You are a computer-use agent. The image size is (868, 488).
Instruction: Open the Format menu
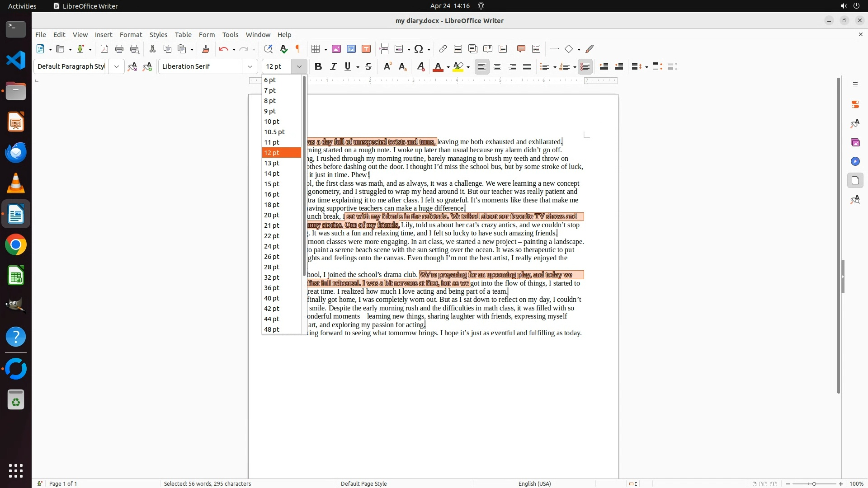coord(131,35)
